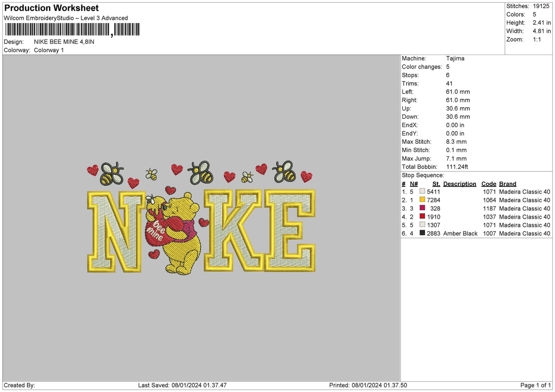Click the Description column header
555x392 pixels.
tap(460, 184)
